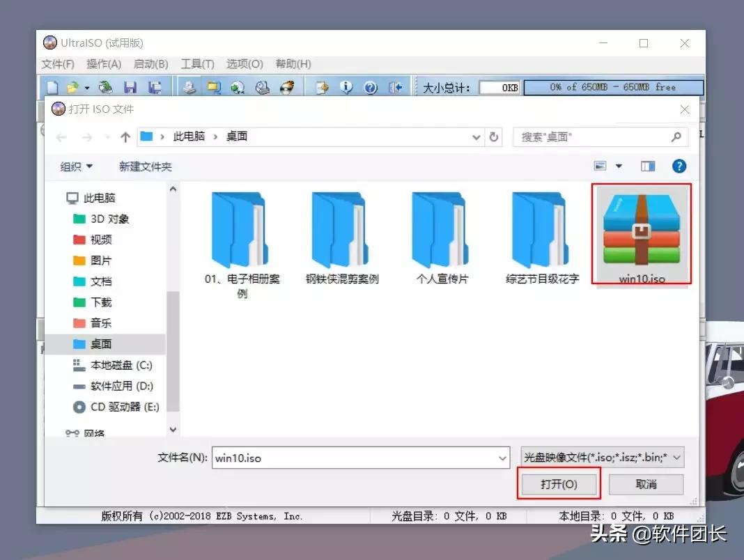Open the file type filter dropdown showing 光盘映像文件
The image size is (744, 560).
605,458
